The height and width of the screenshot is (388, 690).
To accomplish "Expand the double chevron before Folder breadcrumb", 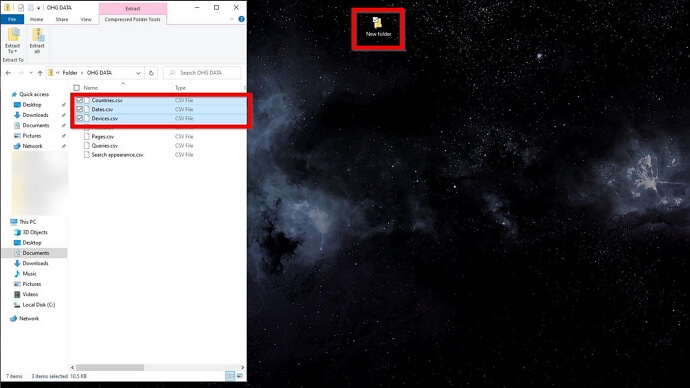I will [58, 73].
